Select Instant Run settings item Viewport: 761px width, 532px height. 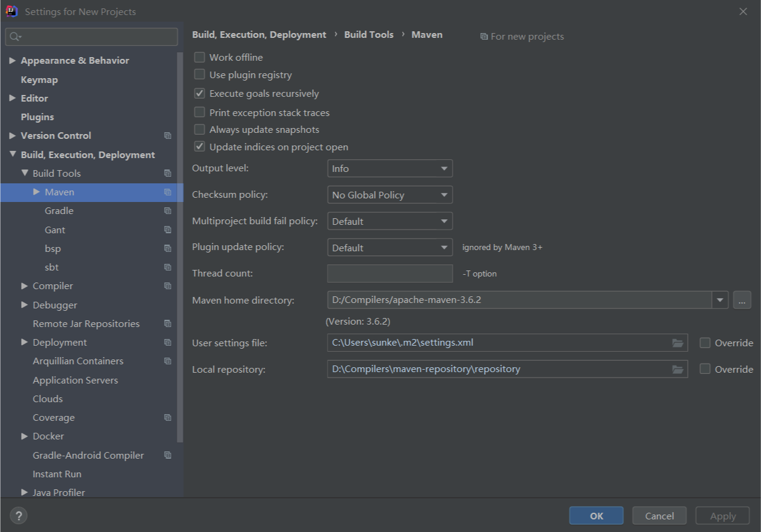(57, 474)
